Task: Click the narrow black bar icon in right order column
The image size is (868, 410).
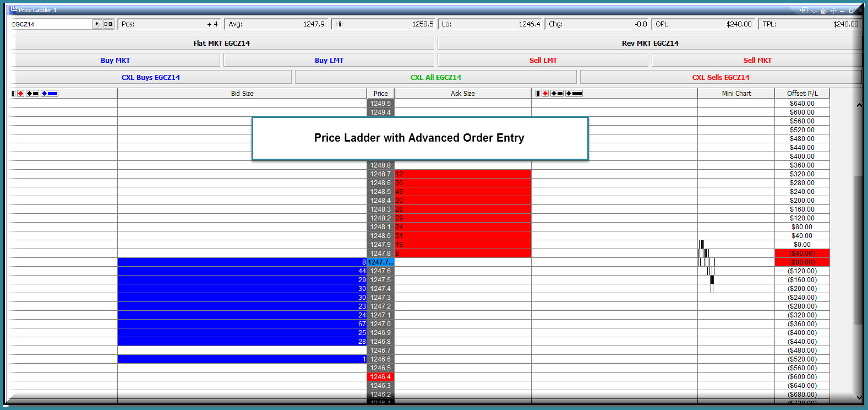Action: coord(538,94)
